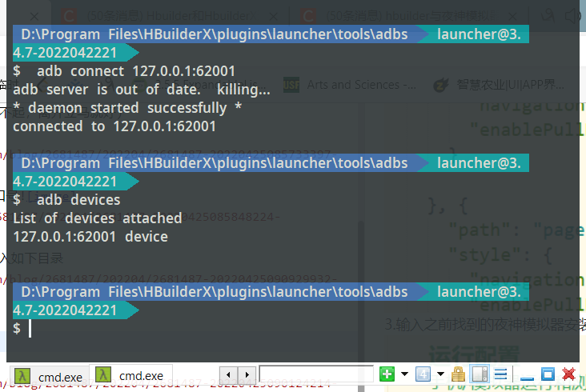Click the 'adb devices' command text
The height and width of the screenshot is (392, 586).
pyautogui.click(x=78, y=200)
